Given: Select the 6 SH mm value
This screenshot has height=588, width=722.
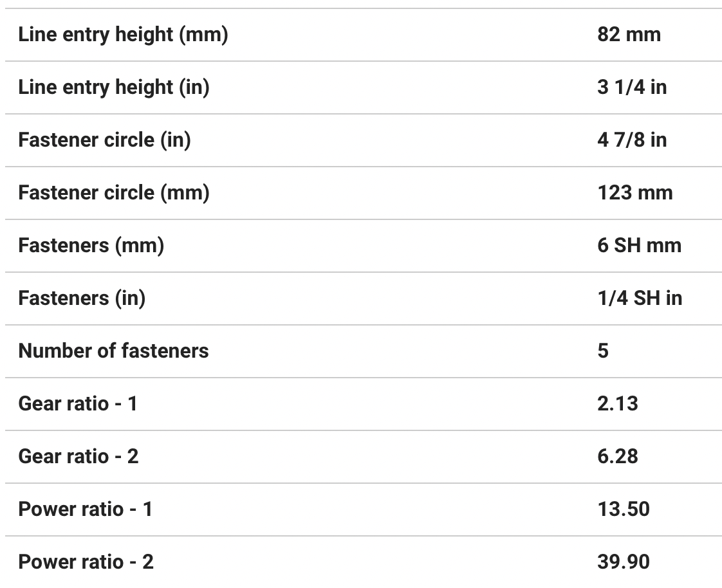Looking at the screenshot, I should point(639,246).
